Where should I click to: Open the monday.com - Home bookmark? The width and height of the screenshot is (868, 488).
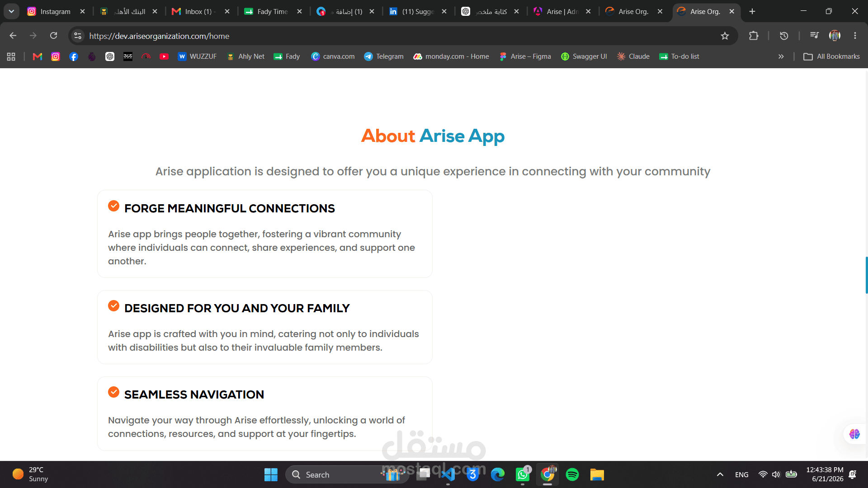[451, 56]
